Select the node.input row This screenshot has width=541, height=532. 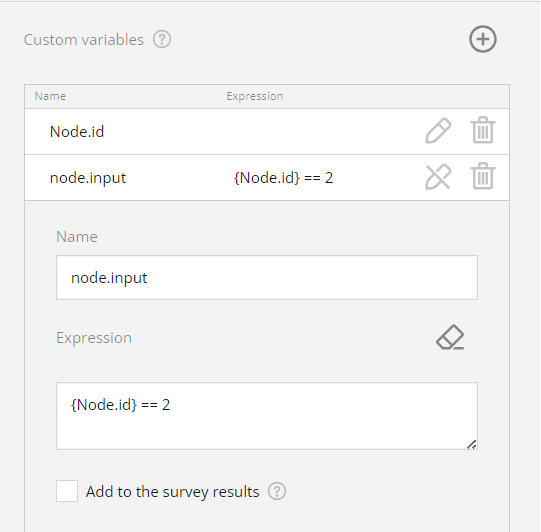click(267, 178)
